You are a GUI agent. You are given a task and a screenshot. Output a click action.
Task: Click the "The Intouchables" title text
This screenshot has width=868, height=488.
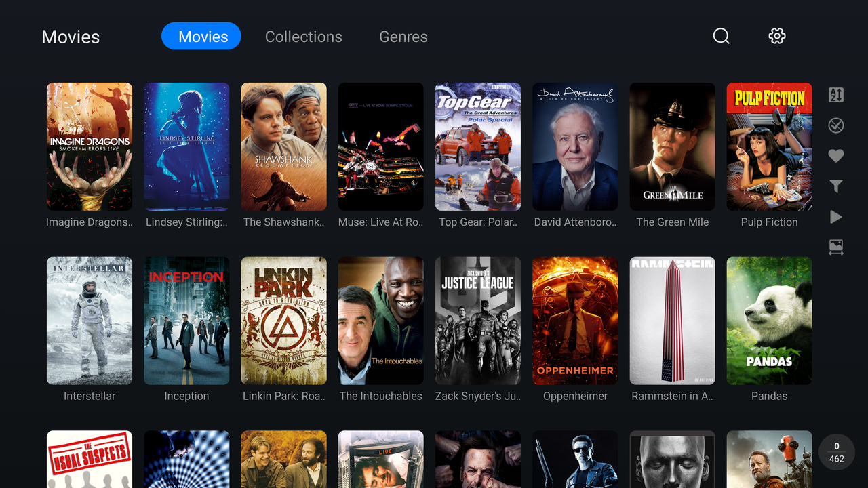(x=380, y=396)
